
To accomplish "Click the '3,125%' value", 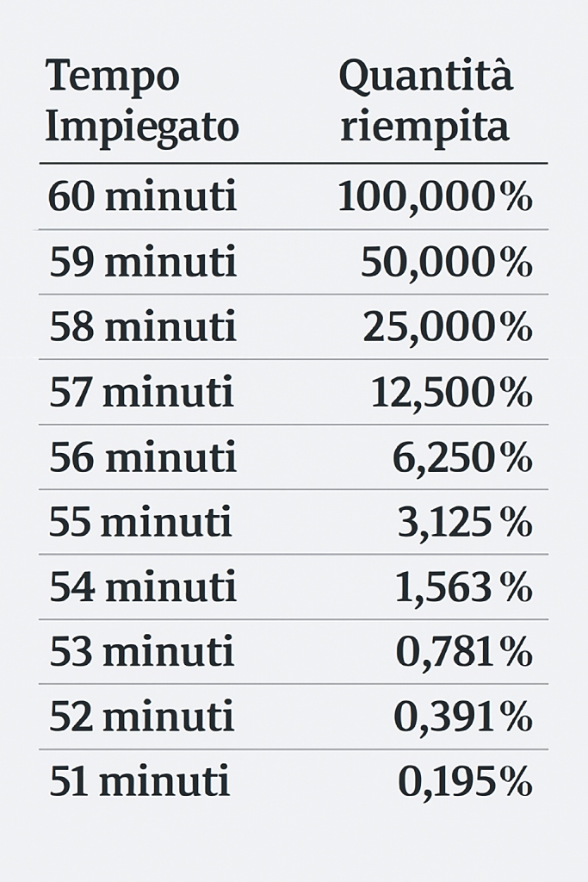I will pos(465,522).
